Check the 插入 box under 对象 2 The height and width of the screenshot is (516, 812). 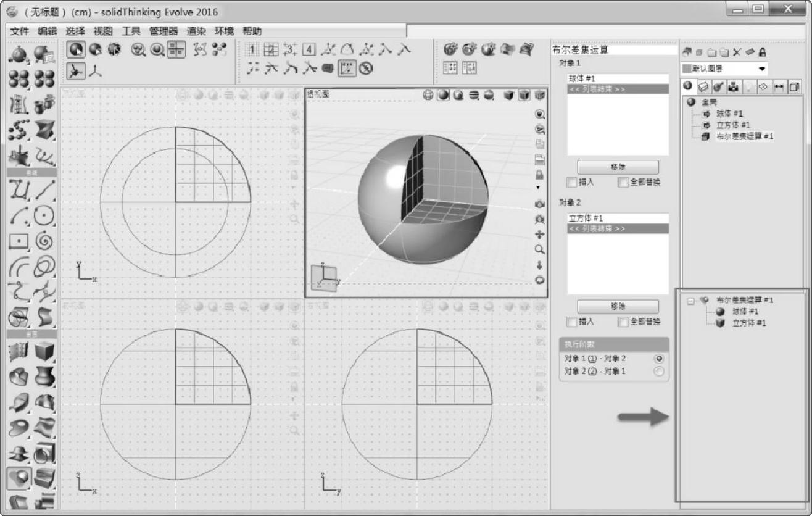pos(572,322)
